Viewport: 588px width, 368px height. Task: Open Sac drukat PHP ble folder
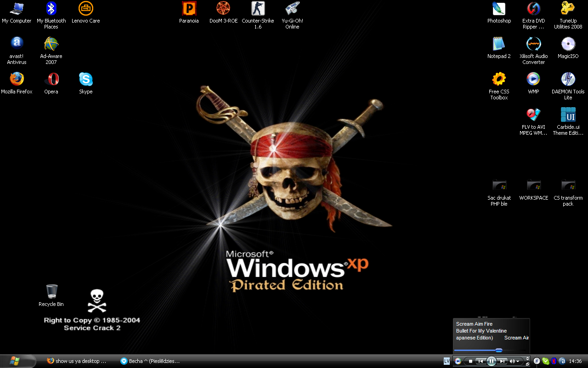click(x=499, y=193)
